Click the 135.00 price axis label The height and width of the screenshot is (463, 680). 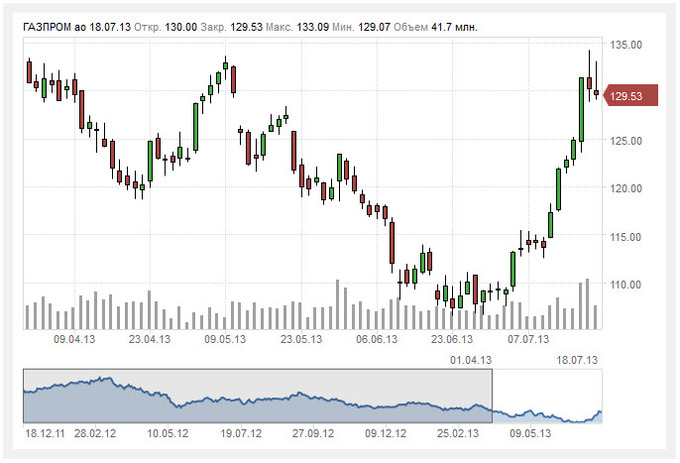(x=625, y=45)
